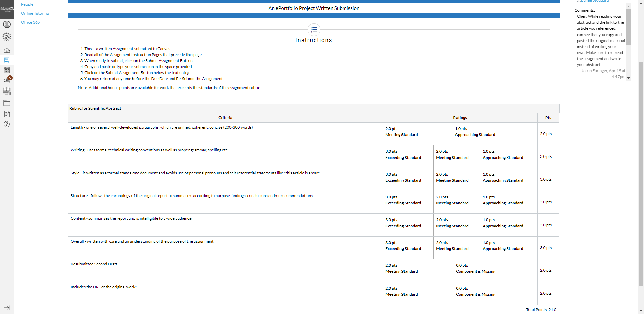Open the Dashboard speedometer icon
The height and width of the screenshot is (314, 644).
pyautogui.click(x=7, y=51)
